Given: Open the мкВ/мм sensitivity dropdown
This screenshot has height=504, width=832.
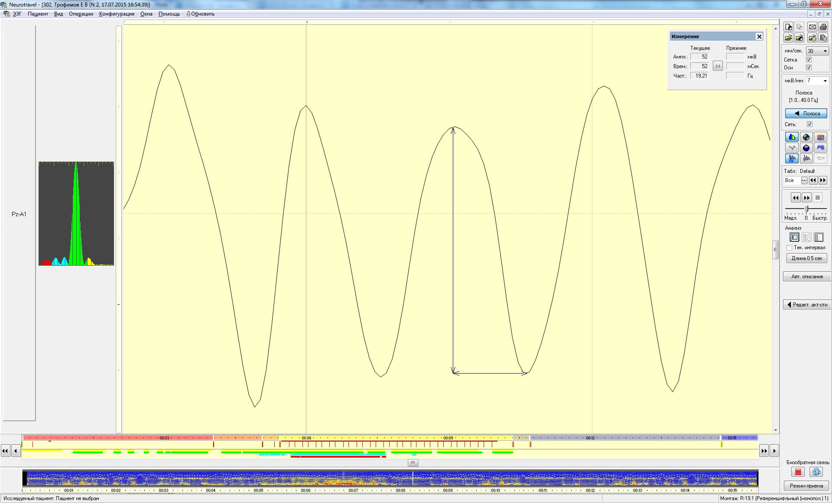Looking at the screenshot, I should [825, 81].
